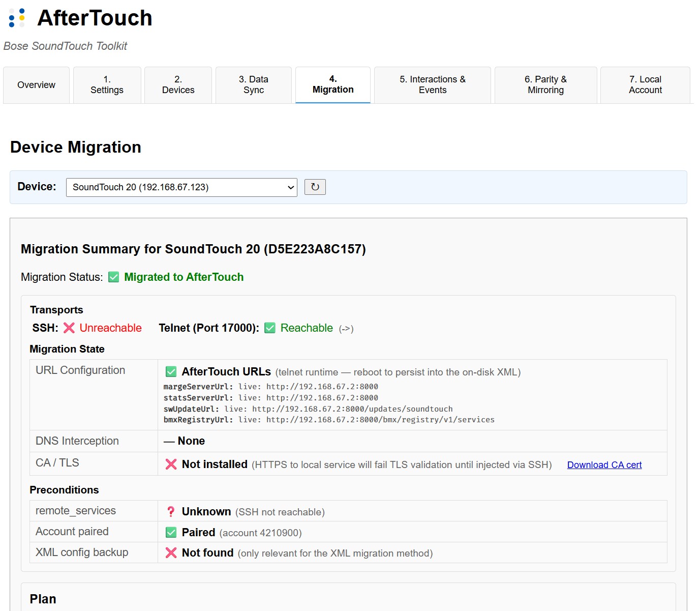Open the 1. Settings tab
The width and height of the screenshot is (700, 611).
107,85
